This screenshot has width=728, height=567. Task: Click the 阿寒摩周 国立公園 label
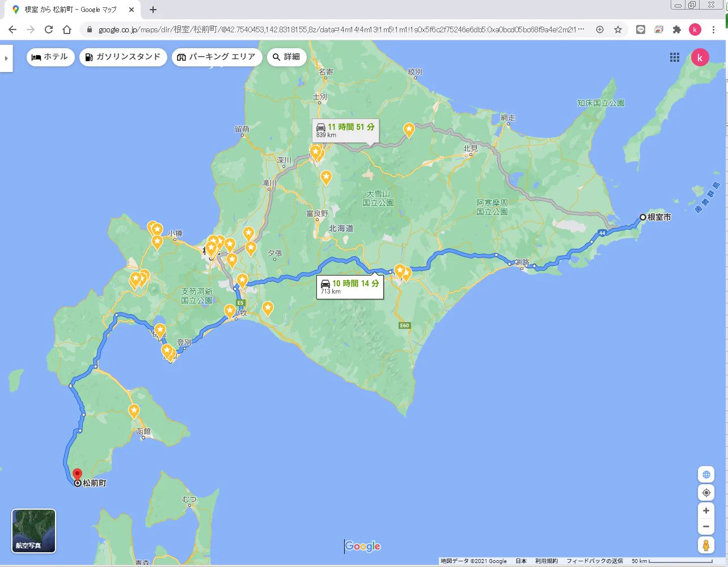point(492,207)
